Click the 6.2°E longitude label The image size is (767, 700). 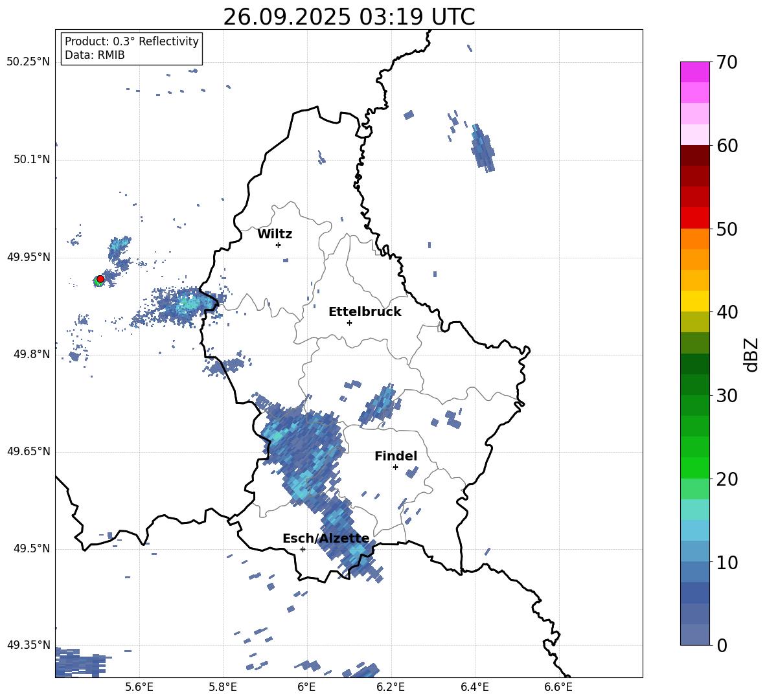[x=391, y=687]
